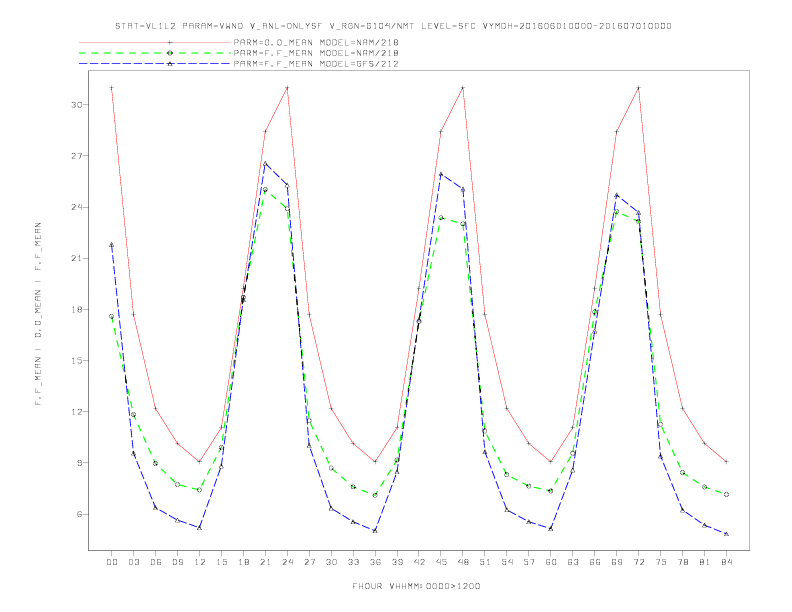Click red observed plus point at hour 00

coord(112,88)
